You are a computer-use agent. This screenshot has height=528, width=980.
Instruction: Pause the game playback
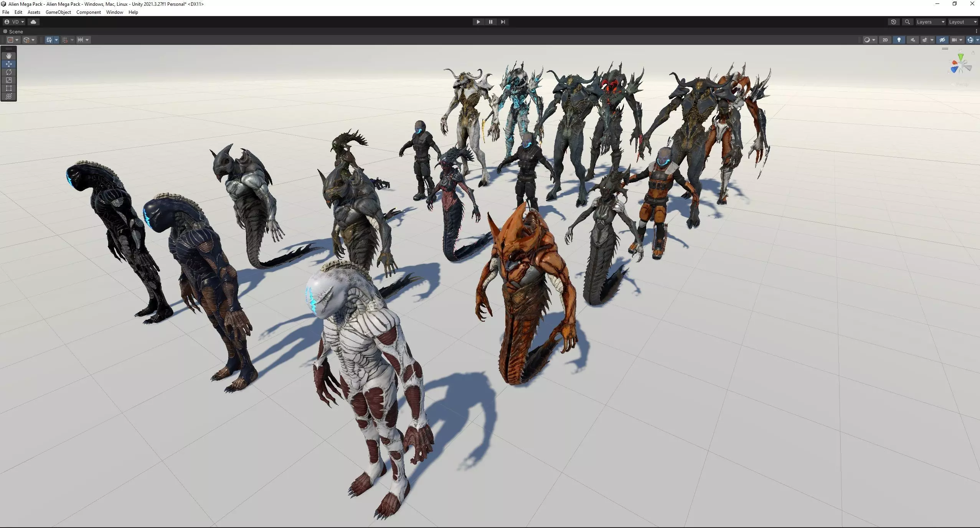(490, 22)
